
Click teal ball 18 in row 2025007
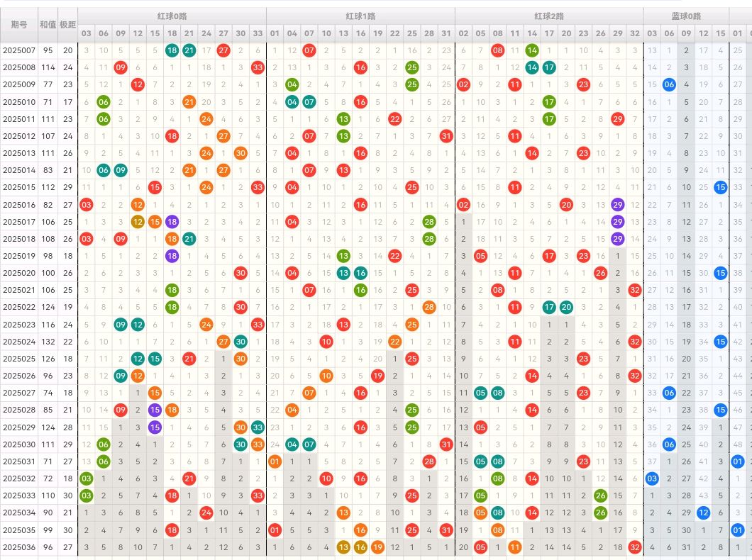pyautogui.click(x=172, y=50)
